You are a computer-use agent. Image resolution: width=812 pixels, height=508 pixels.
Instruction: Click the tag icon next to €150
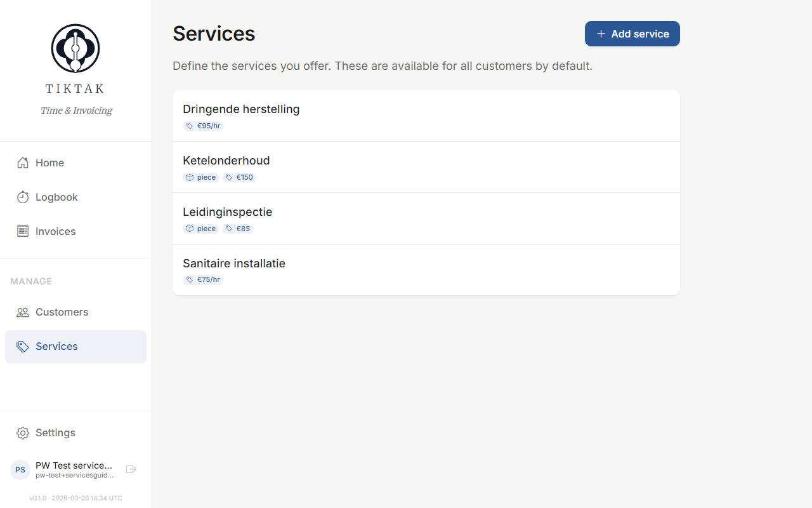click(229, 177)
